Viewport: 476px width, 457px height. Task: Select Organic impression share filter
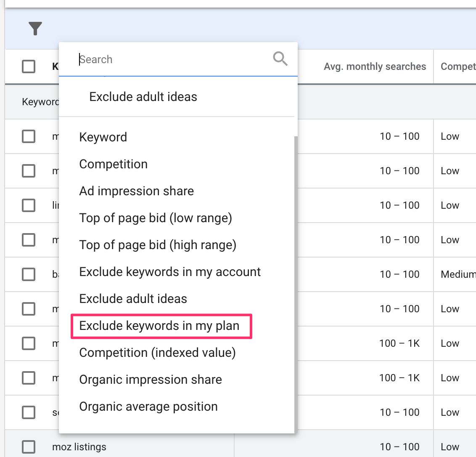point(151,380)
